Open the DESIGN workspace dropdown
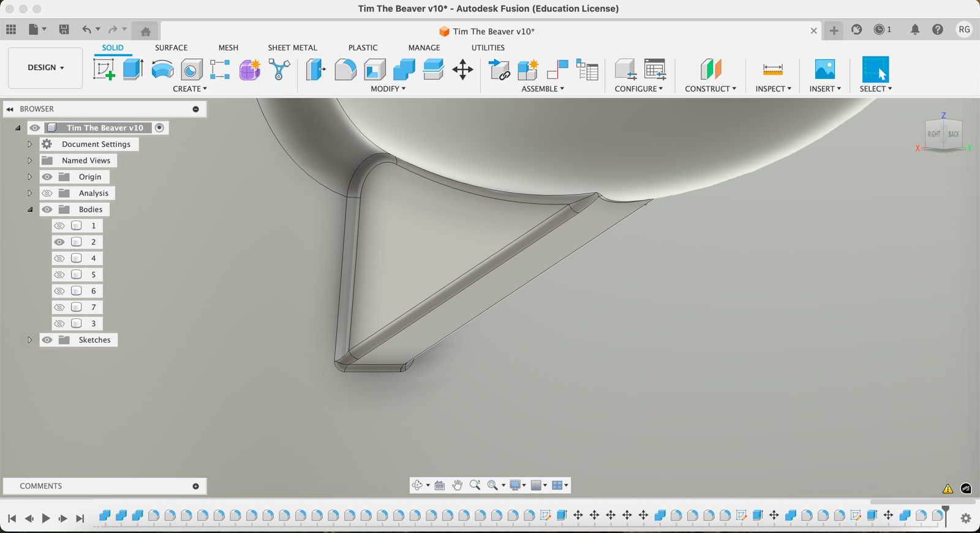This screenshot has width=980, height=533. click(45, 67)
